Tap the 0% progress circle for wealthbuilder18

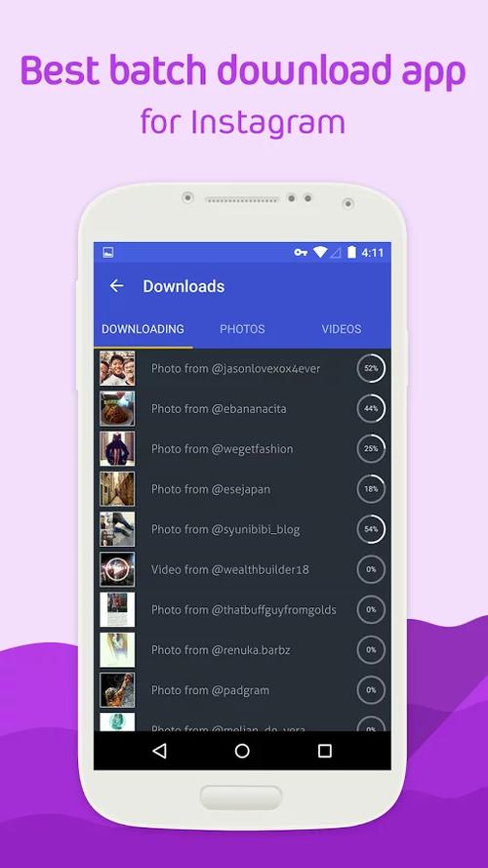point(371,569)
